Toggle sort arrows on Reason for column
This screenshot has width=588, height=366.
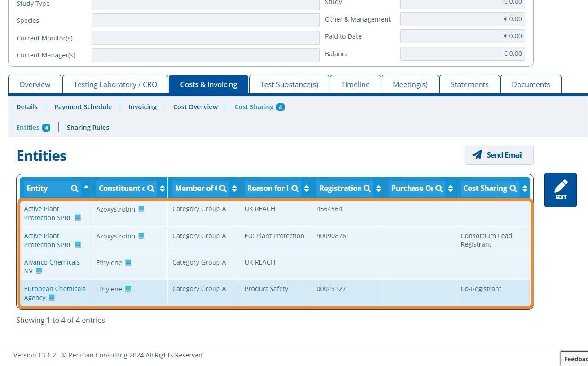[307, 189]
